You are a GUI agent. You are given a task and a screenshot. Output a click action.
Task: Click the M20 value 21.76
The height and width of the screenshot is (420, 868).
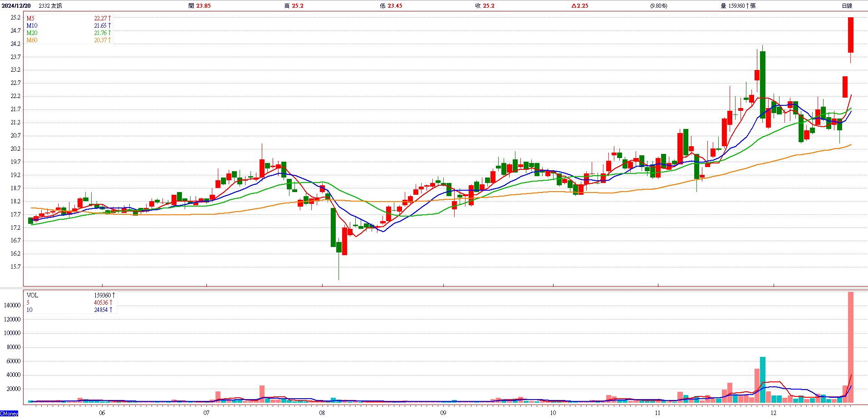[x=100, y=33]
